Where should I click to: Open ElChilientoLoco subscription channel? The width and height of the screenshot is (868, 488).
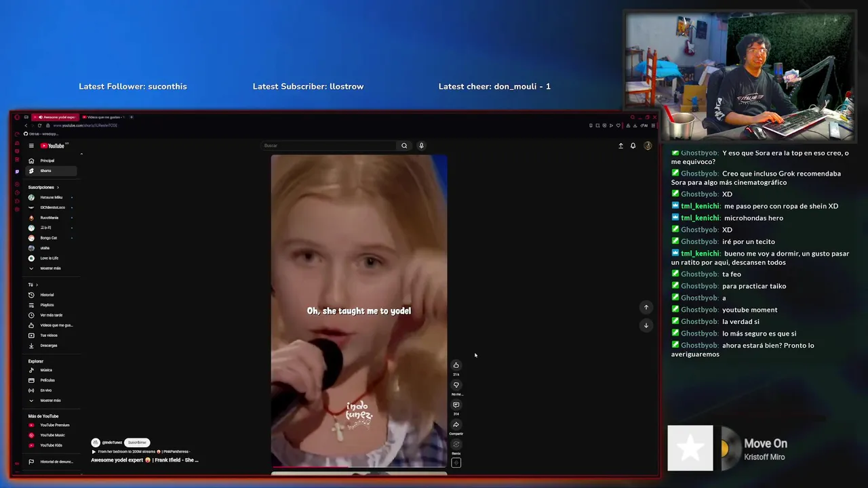[x=51, y=207]
